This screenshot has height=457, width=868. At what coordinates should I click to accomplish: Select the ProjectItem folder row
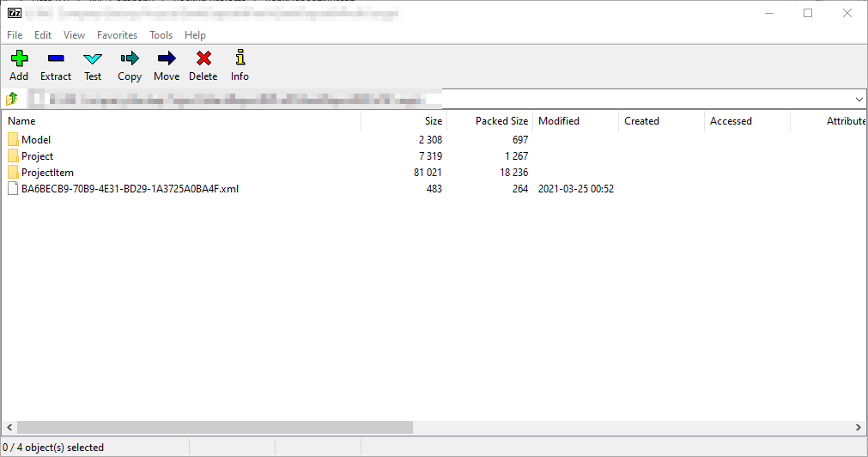pyautogui.click(x=47, y=173)
